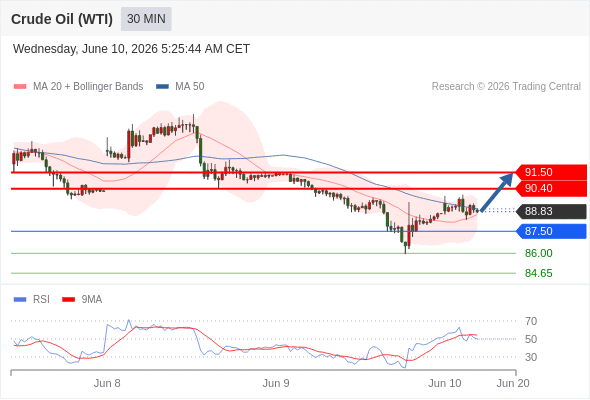The width and height of the screenshot is (590, 400).
Task: Click the MA 20 Bollinger Bands pink swatch
Action: pos(20,87)
